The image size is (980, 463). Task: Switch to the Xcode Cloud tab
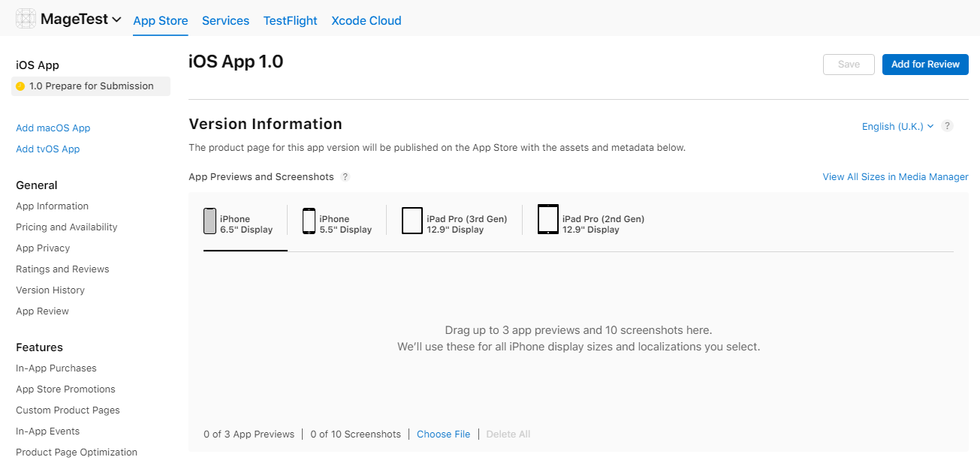coord(366,20)
